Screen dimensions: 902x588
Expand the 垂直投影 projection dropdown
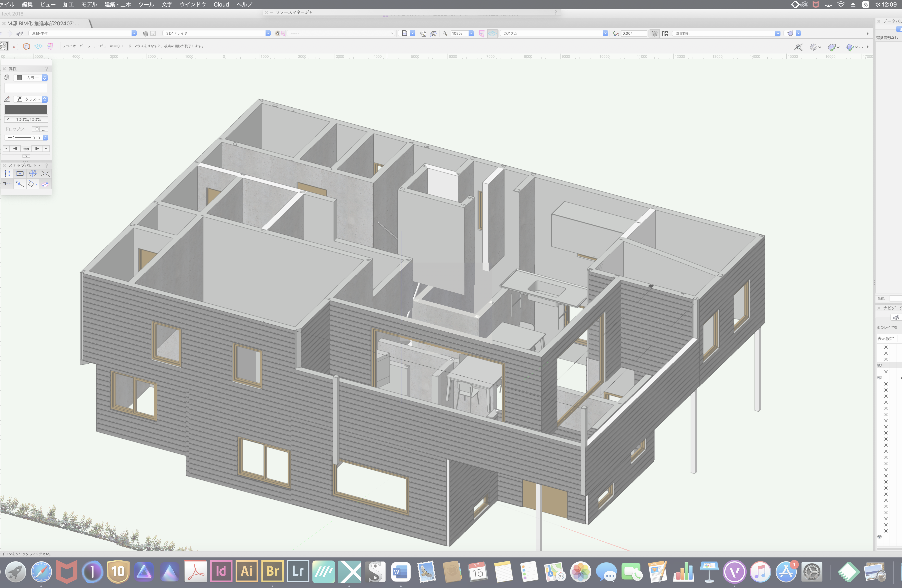click(x=778, y=33)
